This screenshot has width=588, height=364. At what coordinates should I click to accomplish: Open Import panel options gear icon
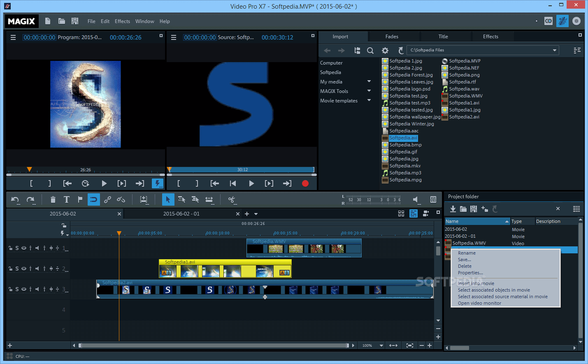pyautogui.click(x=385, y=50)
